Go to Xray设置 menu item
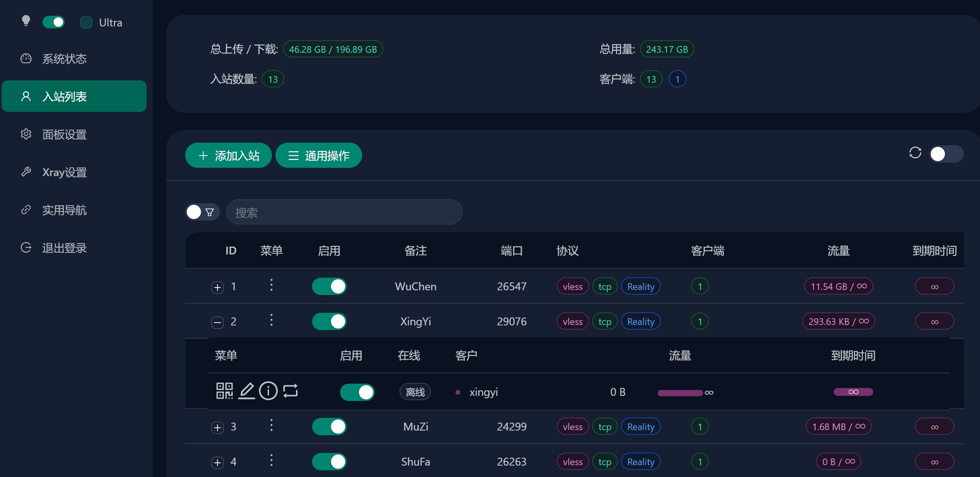Screen dimensions: 980x477 [64, 172]
